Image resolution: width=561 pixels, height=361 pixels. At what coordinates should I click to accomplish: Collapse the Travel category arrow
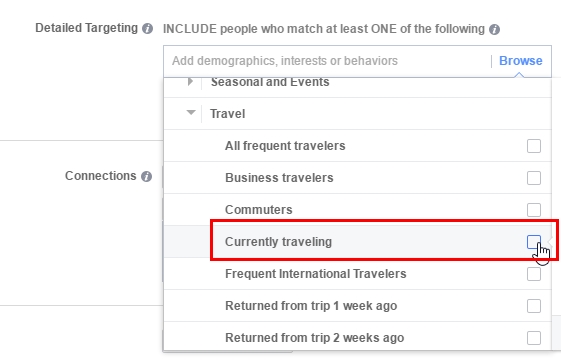click(191, 113)
